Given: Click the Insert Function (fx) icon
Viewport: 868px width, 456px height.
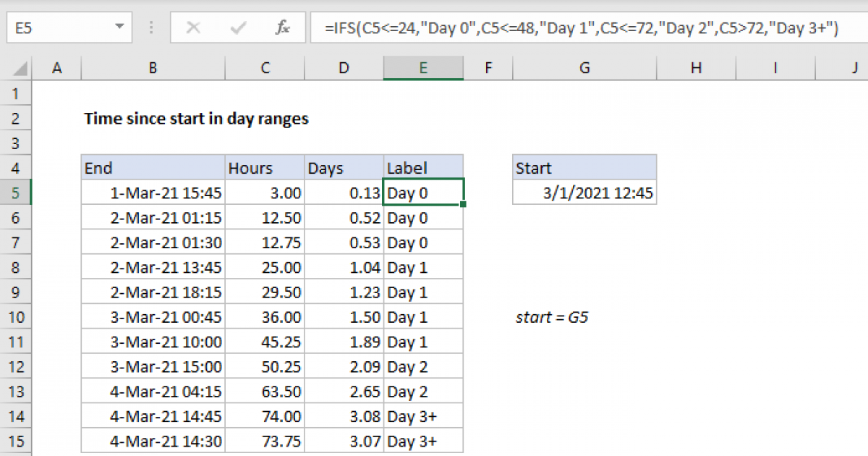Looking at the screenshot, I should 282,28.
